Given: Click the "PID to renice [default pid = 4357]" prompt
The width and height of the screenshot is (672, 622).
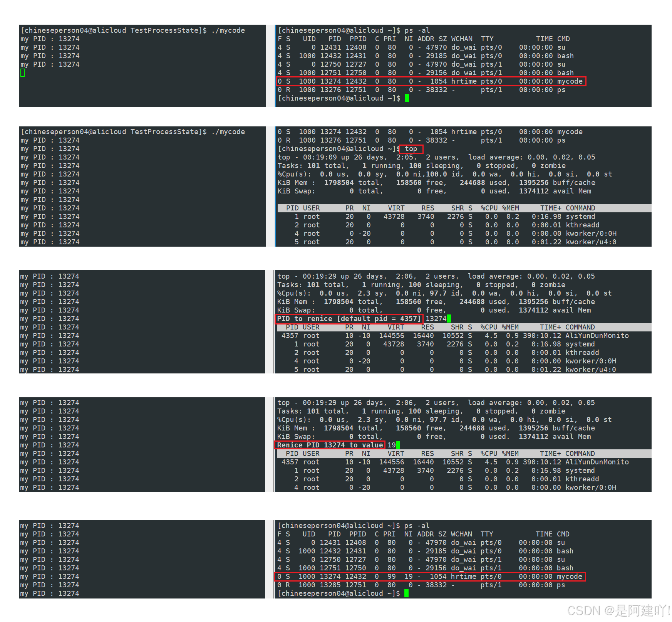Looking at the screenshot, I should click(349, 319).
